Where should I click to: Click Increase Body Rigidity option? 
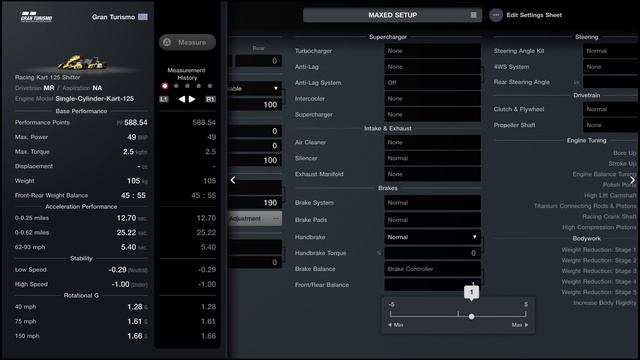(605, 303)
